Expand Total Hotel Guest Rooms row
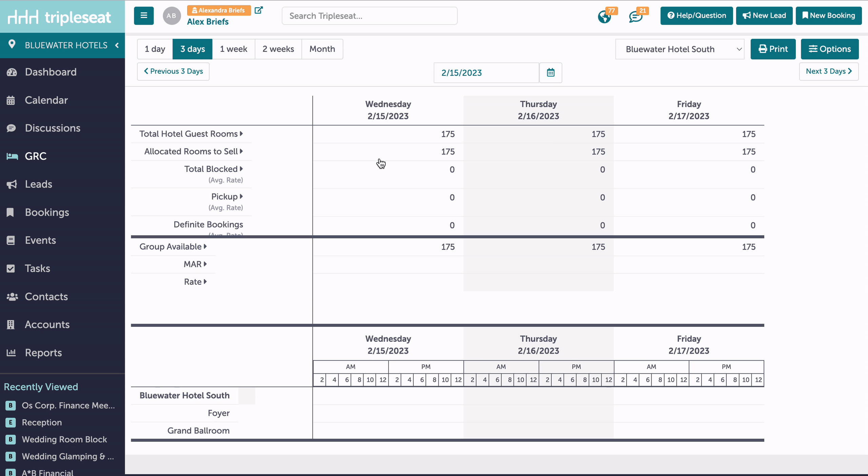 241,134
